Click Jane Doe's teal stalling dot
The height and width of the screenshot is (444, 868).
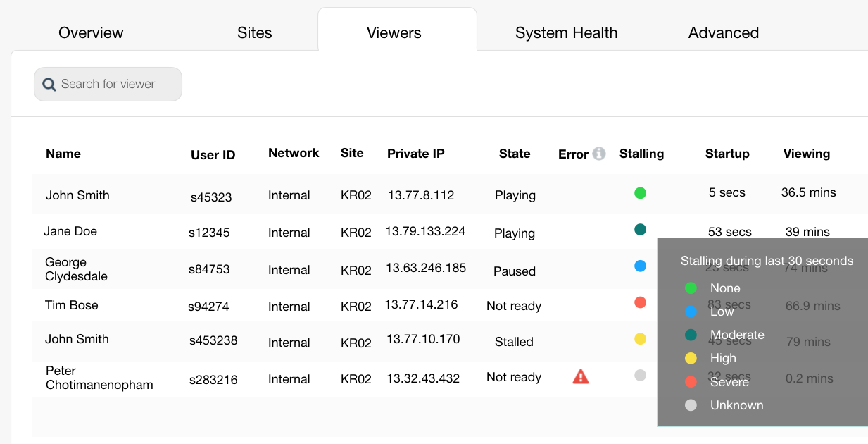coord(640,229)
